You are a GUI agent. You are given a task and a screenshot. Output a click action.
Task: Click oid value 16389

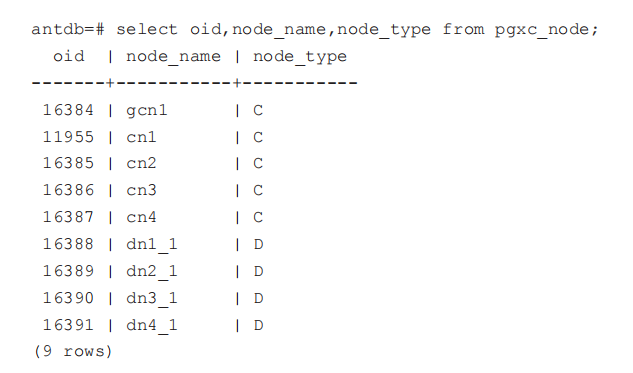coord(68,271)
